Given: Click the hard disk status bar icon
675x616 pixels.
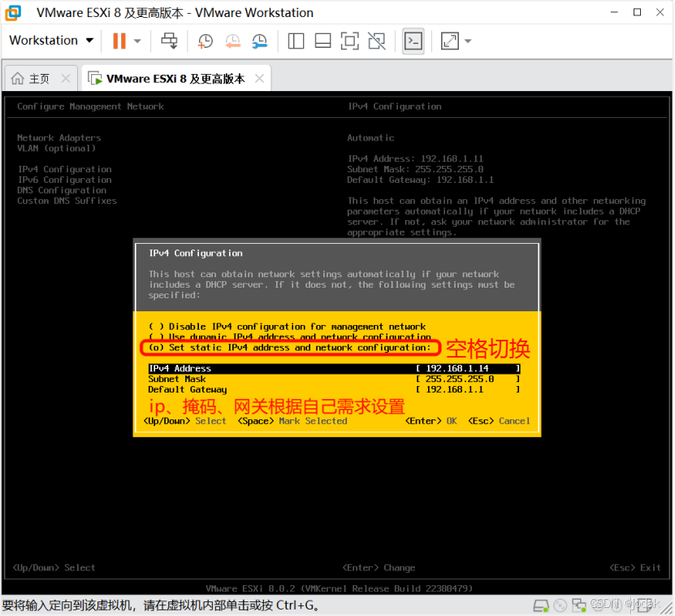Looking at the screenshot, I should 541,605.
